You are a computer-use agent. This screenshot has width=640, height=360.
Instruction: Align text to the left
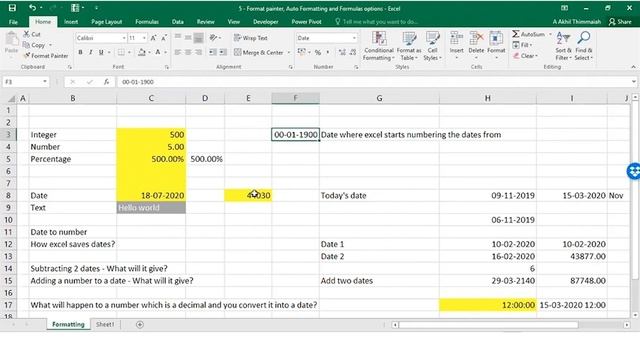(178, 52)
